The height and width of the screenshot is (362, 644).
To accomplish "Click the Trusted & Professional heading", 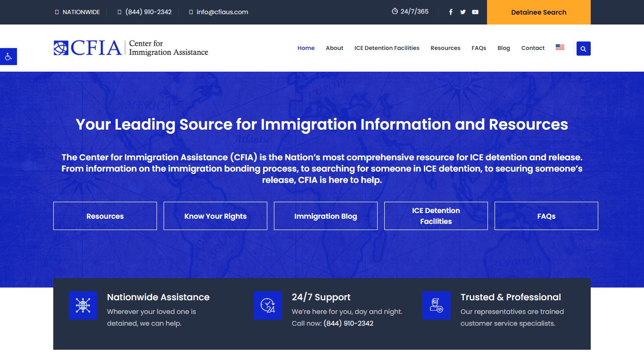I will click(511, 297).
